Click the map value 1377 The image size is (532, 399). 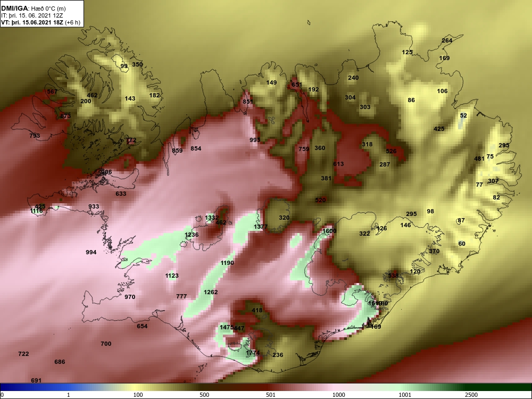[x=261, y=227]
